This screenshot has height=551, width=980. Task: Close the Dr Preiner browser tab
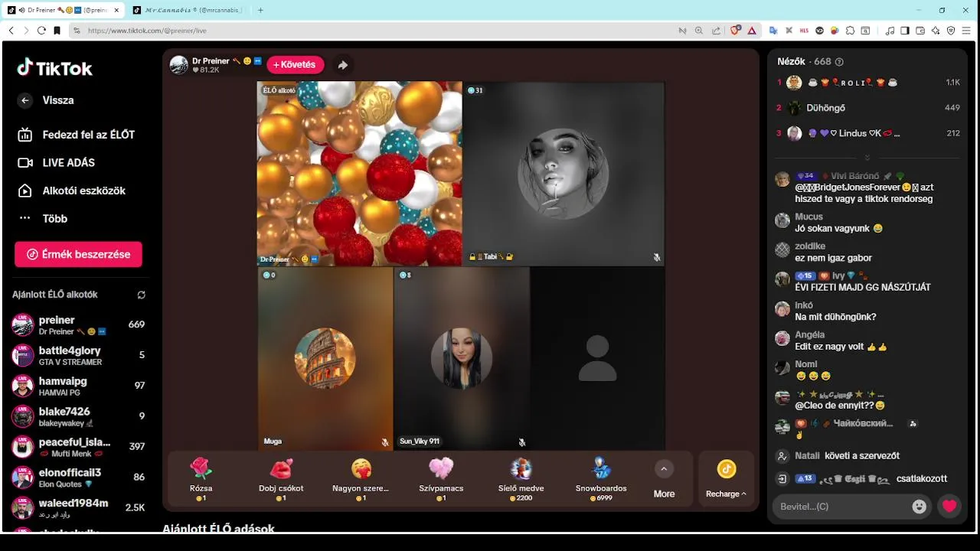tap(115, 10)
